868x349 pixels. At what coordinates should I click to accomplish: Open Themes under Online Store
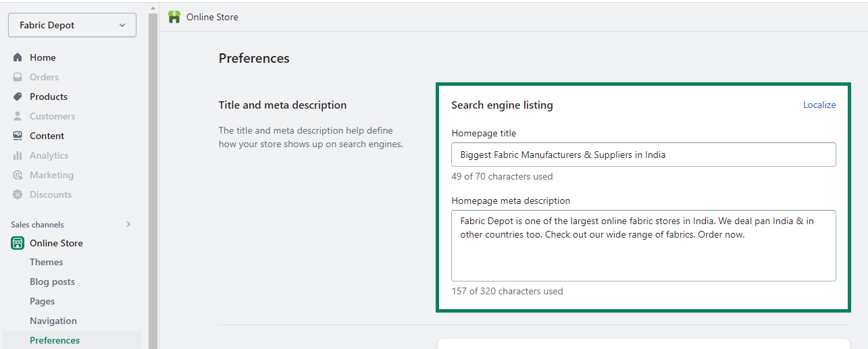(47, 262)
